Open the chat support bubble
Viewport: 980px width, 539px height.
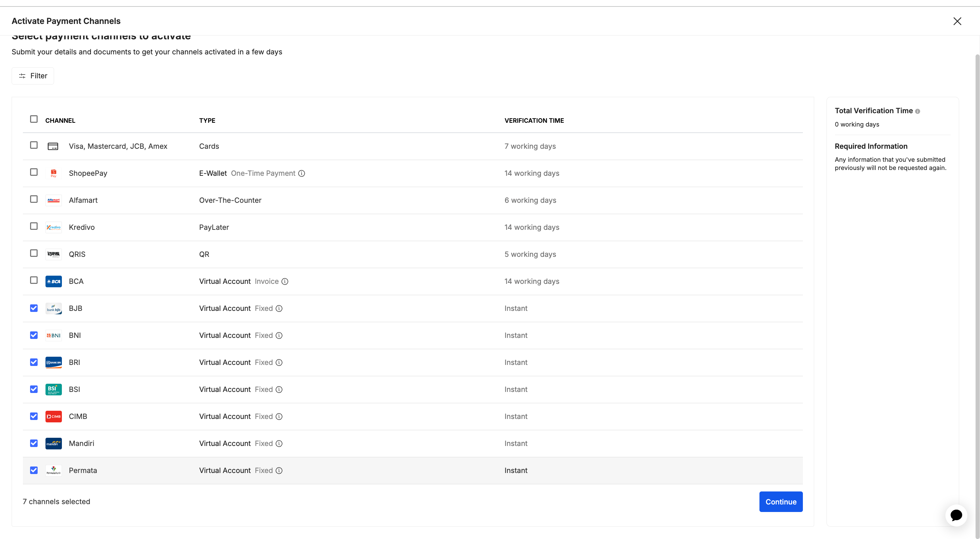[x=956, y=515]
